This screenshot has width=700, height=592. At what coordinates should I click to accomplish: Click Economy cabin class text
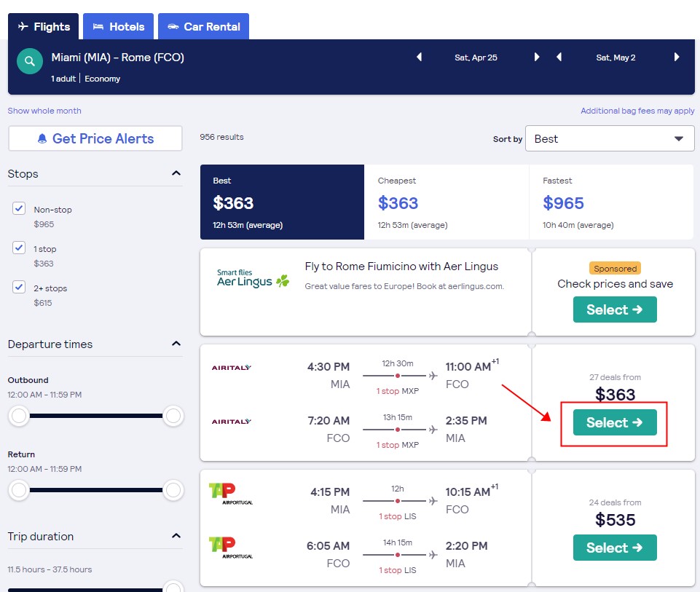(x=102, y=79)
